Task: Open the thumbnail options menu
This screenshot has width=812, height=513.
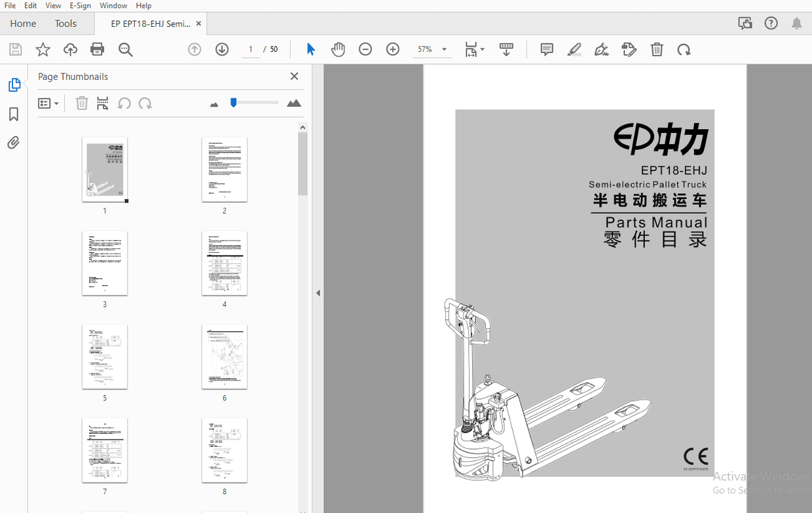Action: 49,103
